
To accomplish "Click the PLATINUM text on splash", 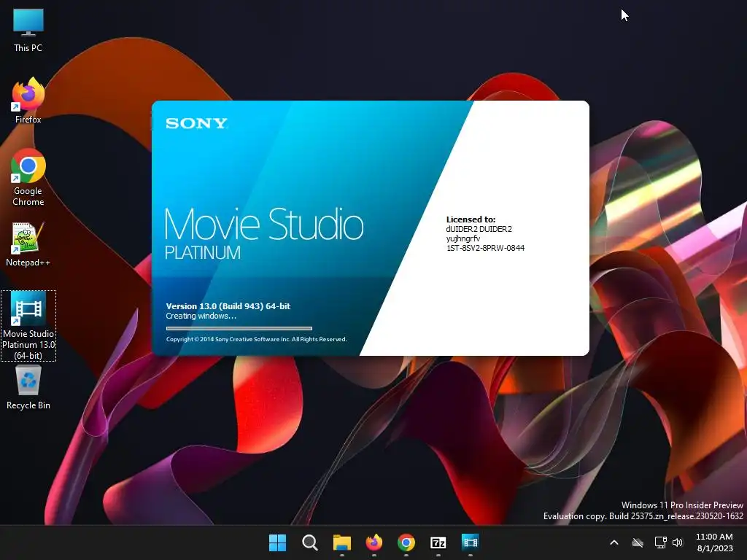I will pyautogui.click(x=203, y=252).
